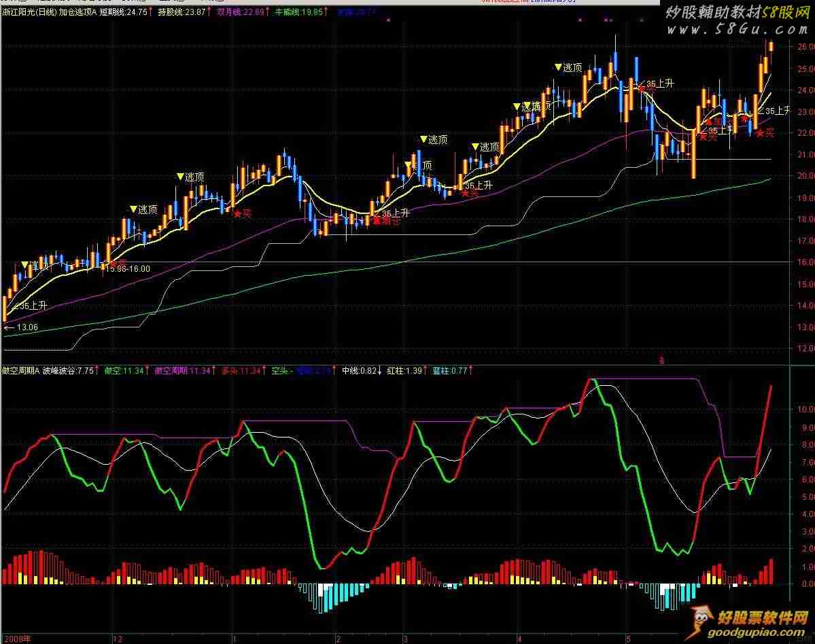815x644 pixels.
Task: Click the 红柱:1.39 indicator label
Action: [404, 371]
